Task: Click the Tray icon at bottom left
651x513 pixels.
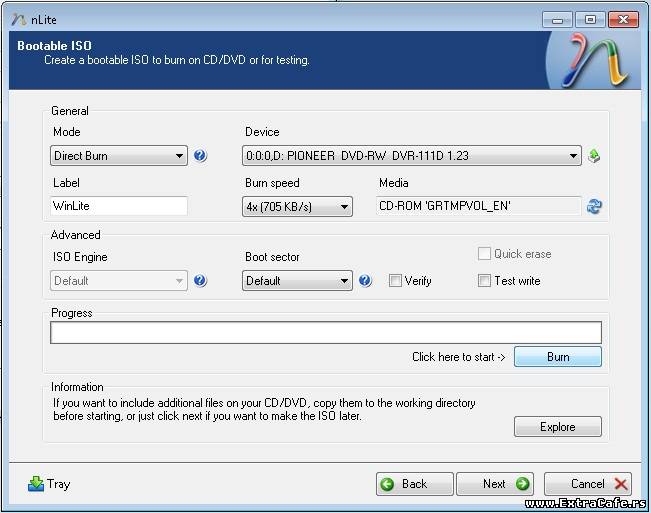Action: pos(36,484)
